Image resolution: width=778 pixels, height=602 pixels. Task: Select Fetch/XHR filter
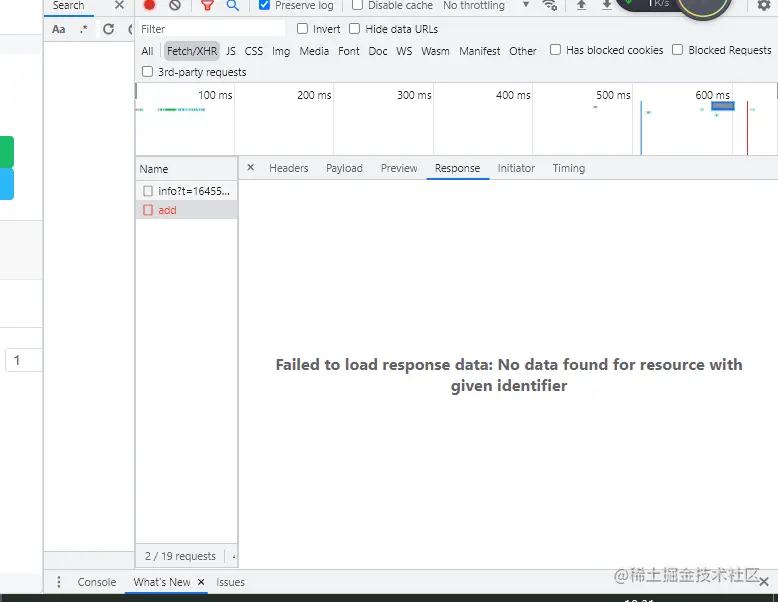[192, 51]
